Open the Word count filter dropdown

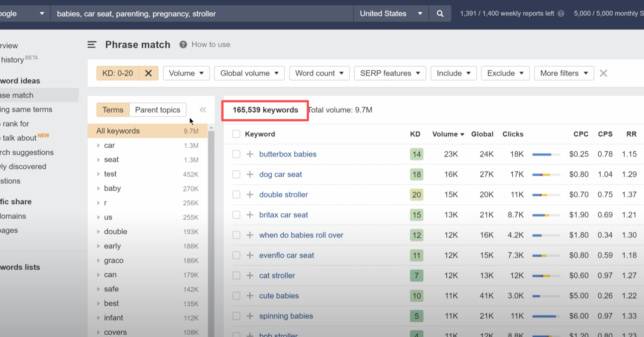coord(319,73)
